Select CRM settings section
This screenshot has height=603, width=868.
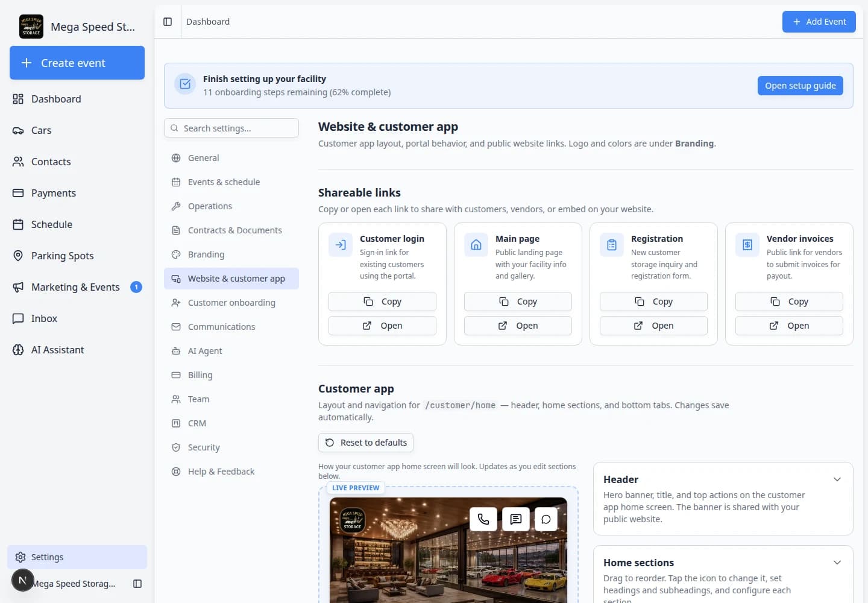pos(231,423)
